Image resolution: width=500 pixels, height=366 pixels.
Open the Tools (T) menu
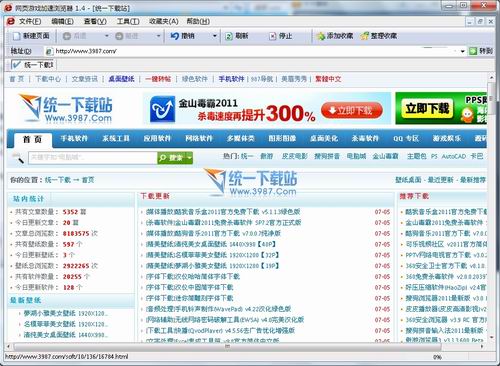128,21
